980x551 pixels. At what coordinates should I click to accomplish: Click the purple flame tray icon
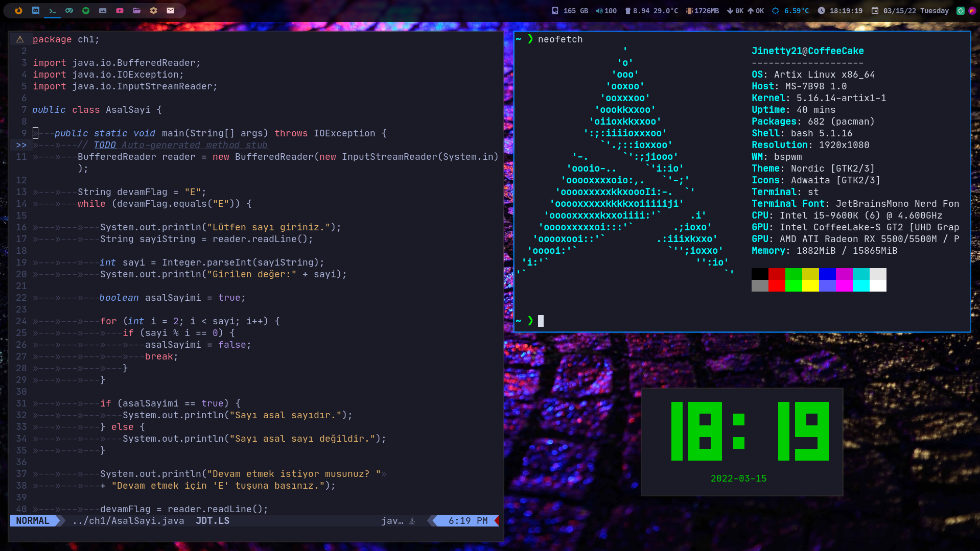(x=972, y=11)
